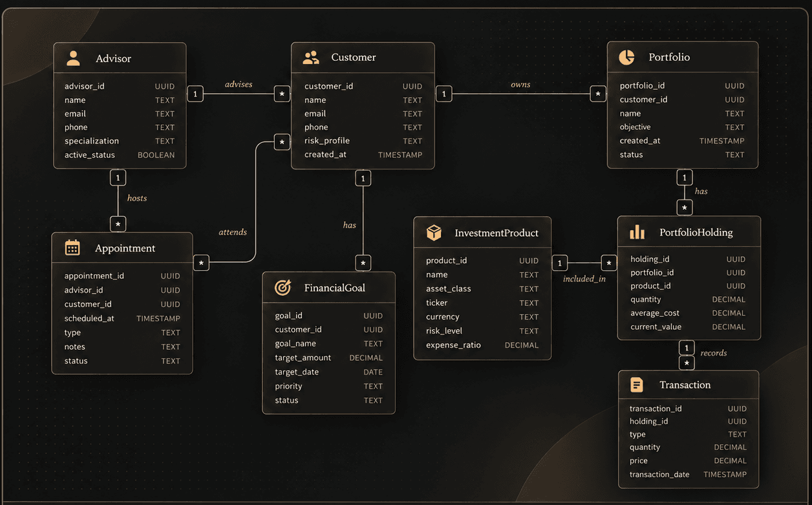Click the 'has' label below Portfolio
The width and height of the screenshot is (812, 505).
(x=701, y=191)
